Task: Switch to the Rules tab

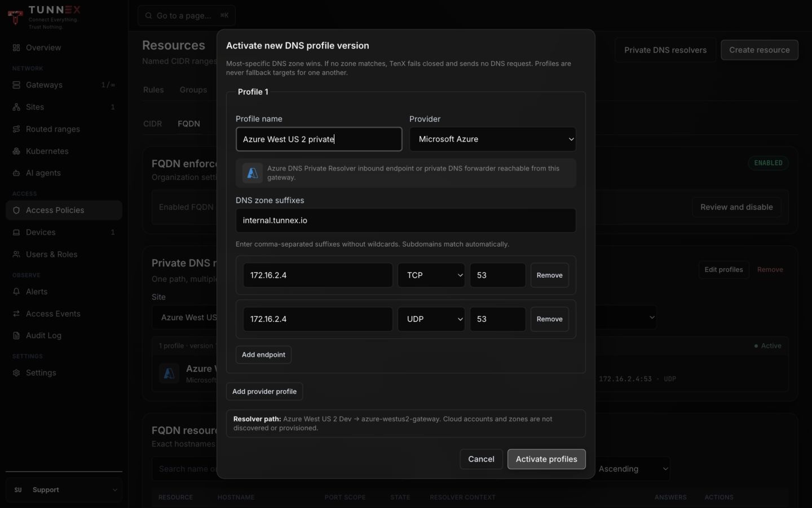Action: [153, 90]
